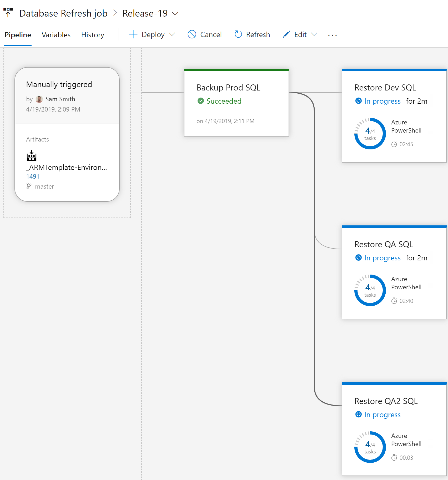Viewport: 448px width, 480px height.
Task: Cancel the running release
Action: coord(205,34)
